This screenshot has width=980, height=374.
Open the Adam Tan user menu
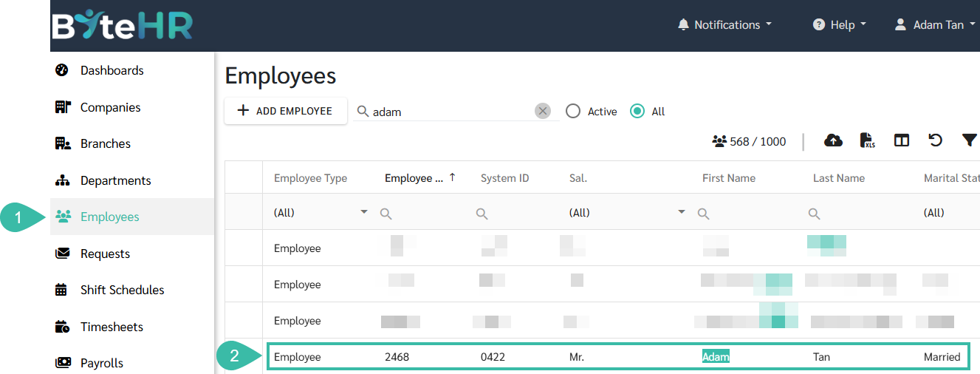(935, 24)
